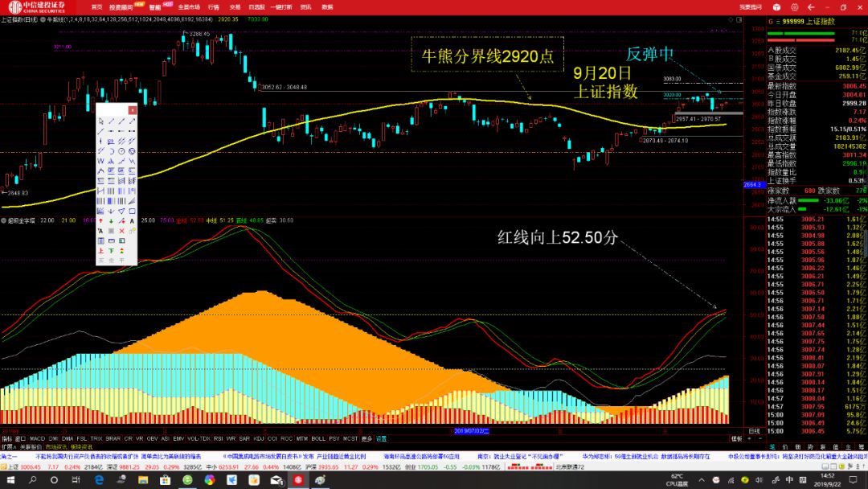Open 全景市场 menu item

[x=189, y=7]
